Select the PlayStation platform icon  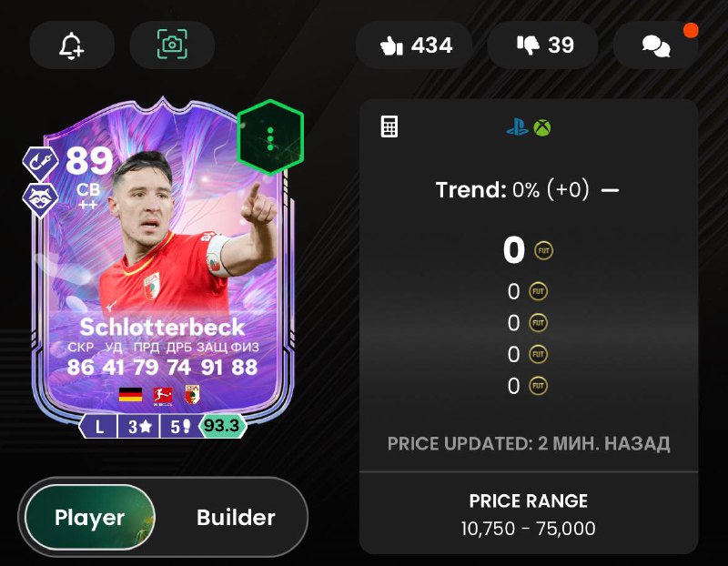517,127
